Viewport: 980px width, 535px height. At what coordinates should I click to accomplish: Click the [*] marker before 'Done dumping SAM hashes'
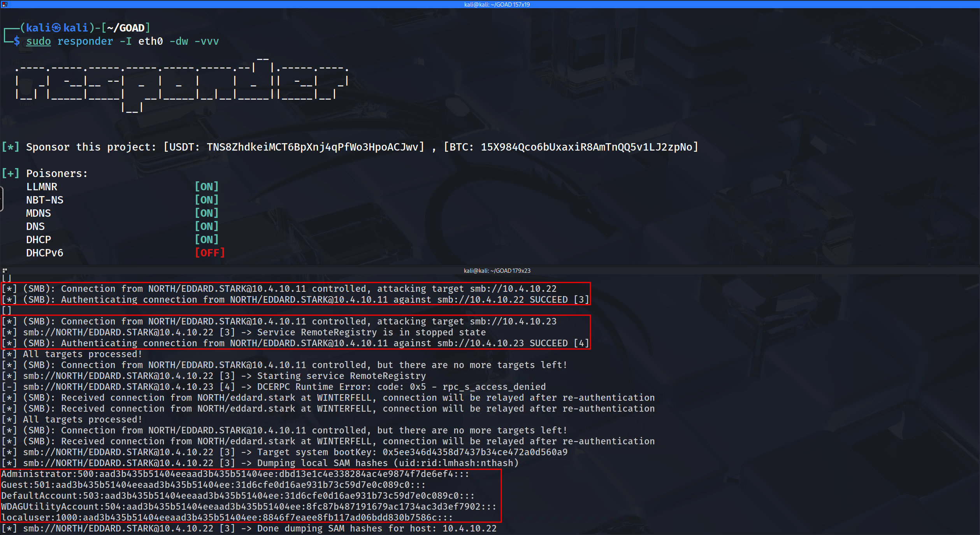pyautogui.click(x=9, y=528)
